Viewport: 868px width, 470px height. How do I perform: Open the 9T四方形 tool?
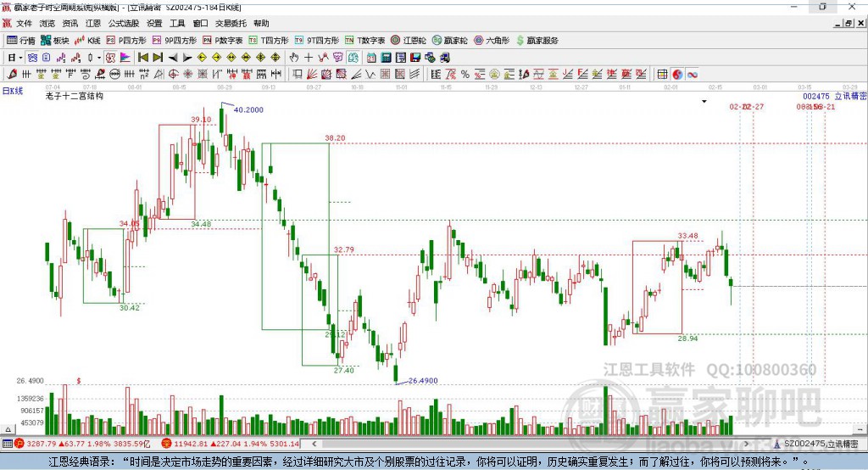coord(317,41)
